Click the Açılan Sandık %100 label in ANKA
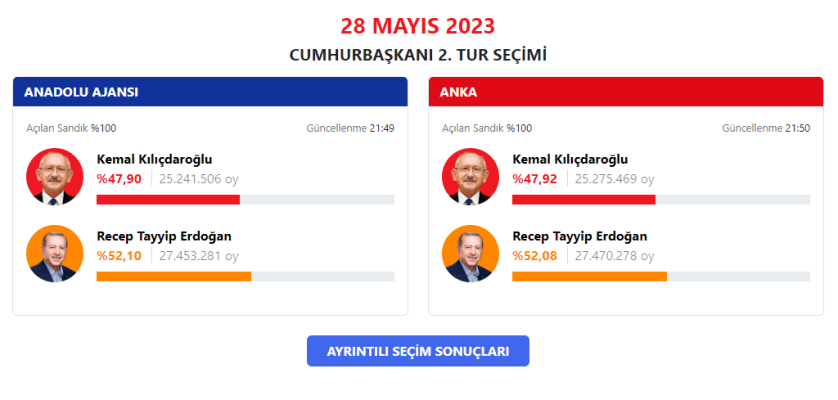838x400 pixels. [x=487, y=128]
